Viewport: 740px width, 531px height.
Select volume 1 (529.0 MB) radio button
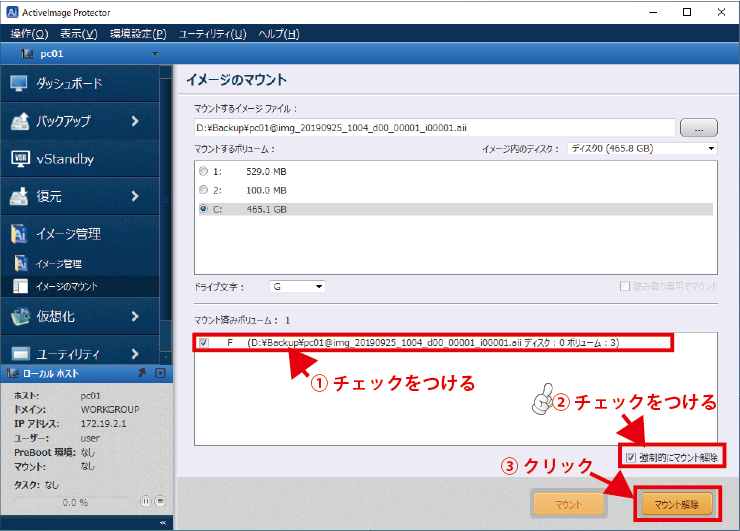pos(204,172)
